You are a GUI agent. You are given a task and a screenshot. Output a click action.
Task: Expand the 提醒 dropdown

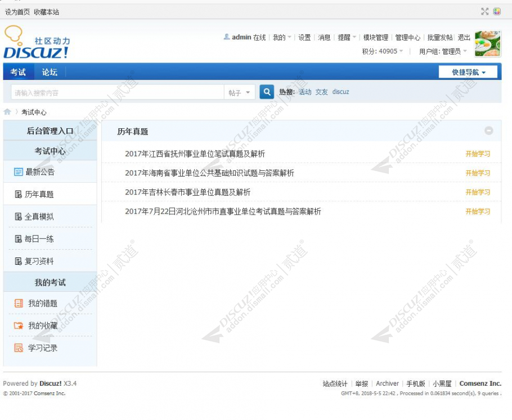(347, 38)
